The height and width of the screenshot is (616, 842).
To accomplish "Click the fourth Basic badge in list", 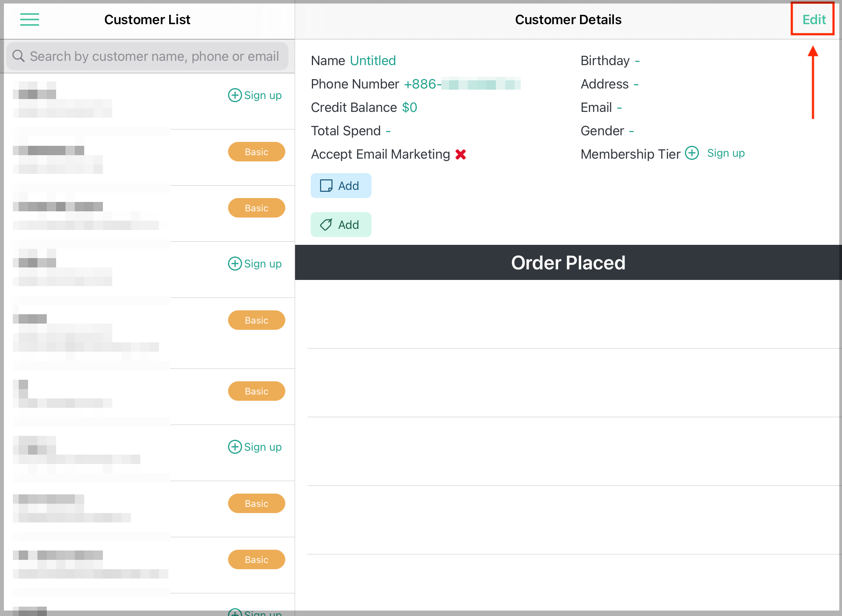I will pos(256,391).
